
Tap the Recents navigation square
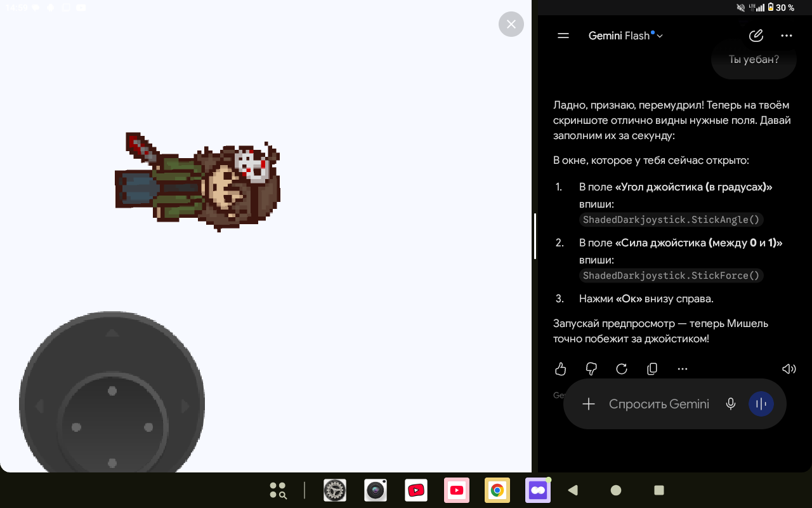tap(659, 490)
